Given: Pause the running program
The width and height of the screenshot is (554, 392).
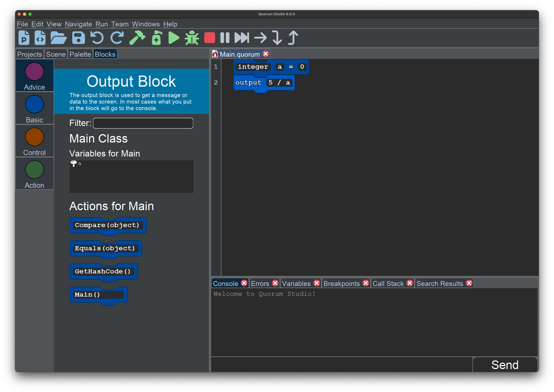Looking at the screenshot, I should pos(225,38).
